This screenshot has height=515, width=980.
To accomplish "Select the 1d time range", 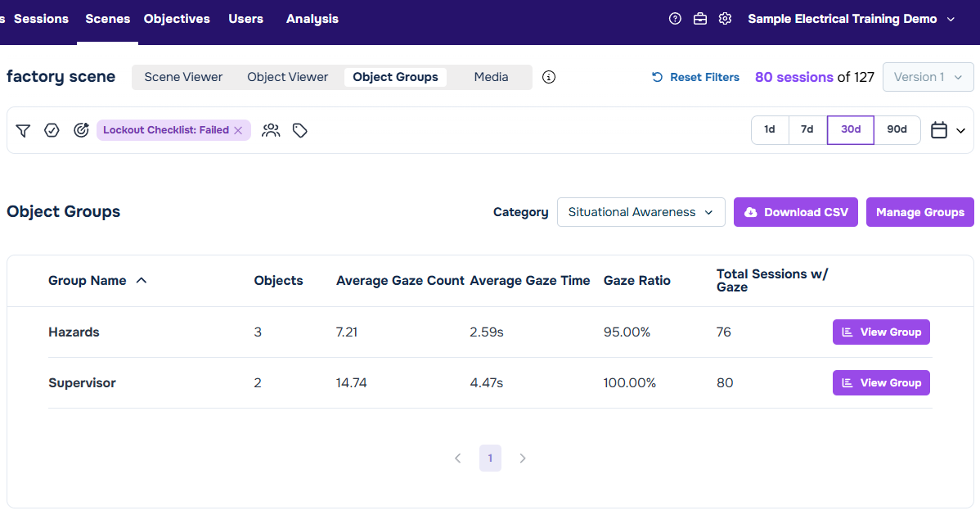I will [x=770, y=129].
